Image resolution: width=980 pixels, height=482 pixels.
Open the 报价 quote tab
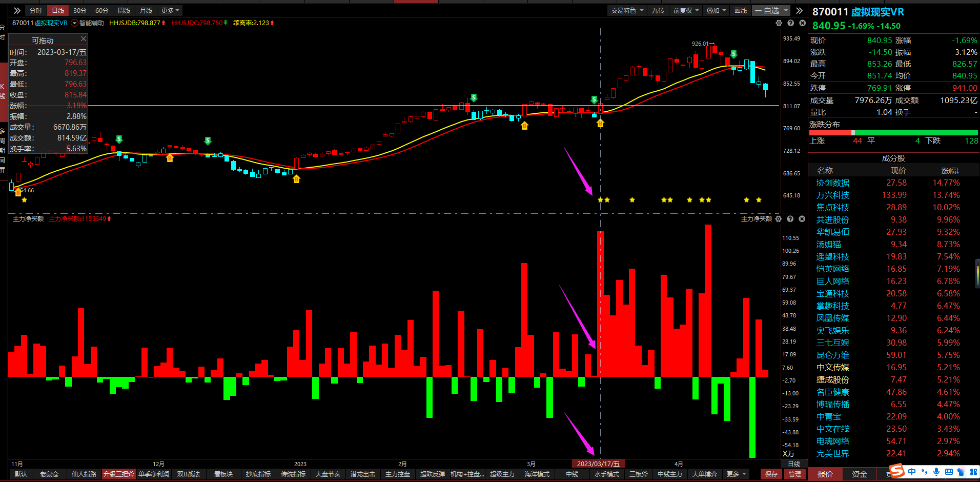825,474
